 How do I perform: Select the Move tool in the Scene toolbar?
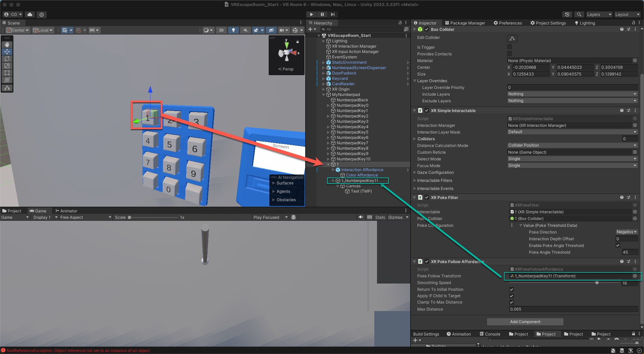click(x=7, y=52)
